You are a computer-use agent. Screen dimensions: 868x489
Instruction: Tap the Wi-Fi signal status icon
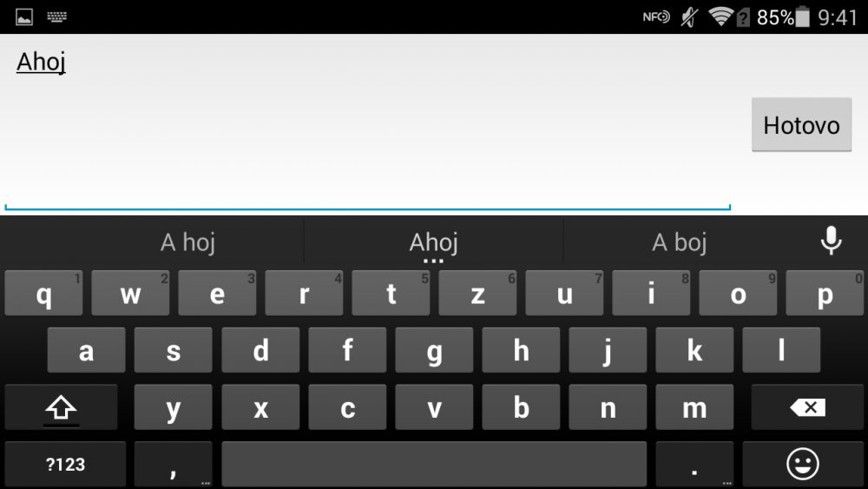[720, 17]
